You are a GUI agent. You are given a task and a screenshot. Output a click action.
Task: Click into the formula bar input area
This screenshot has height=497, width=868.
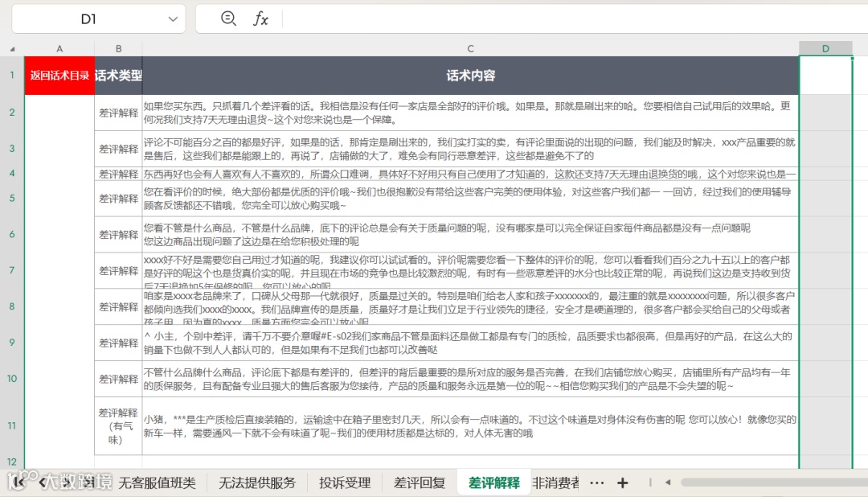tap(575, 18)
